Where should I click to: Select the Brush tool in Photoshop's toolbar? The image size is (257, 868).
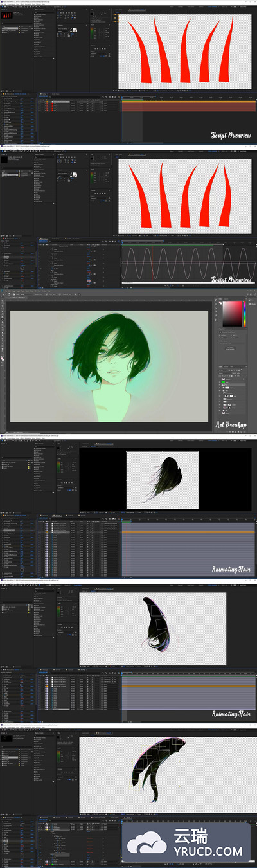(x=3, y=320)
